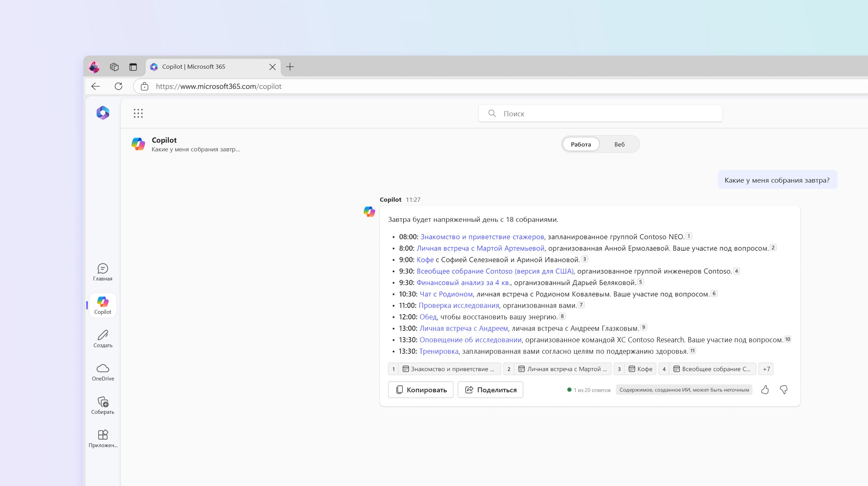Open Всеобщее собрание Contoso (версия для США) link
This screenshot has height=486, width=868.
click(x=495, y=271)
